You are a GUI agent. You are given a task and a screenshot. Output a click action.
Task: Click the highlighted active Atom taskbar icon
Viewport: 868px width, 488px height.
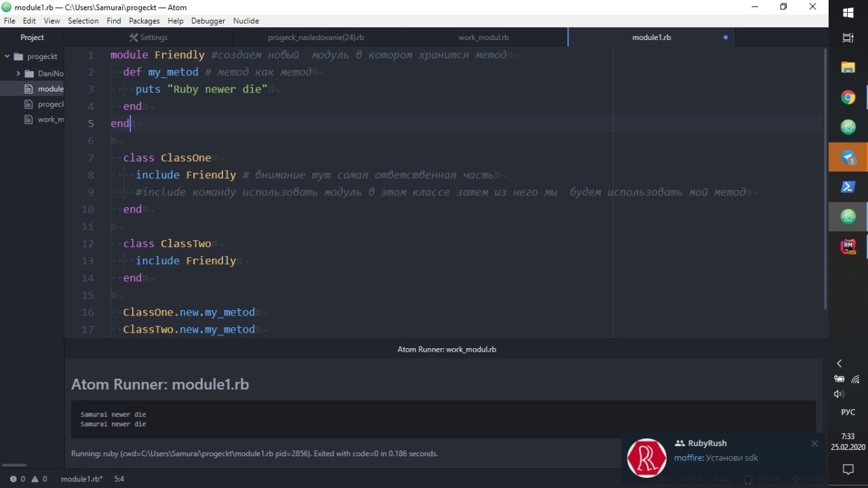[848, 217]
